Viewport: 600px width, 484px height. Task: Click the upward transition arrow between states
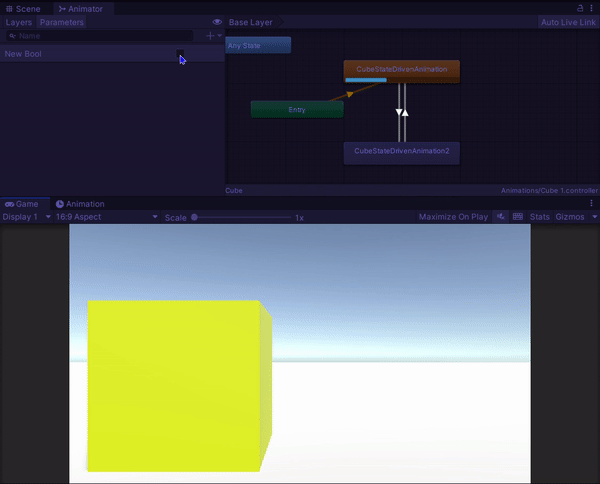pos(405,112)
